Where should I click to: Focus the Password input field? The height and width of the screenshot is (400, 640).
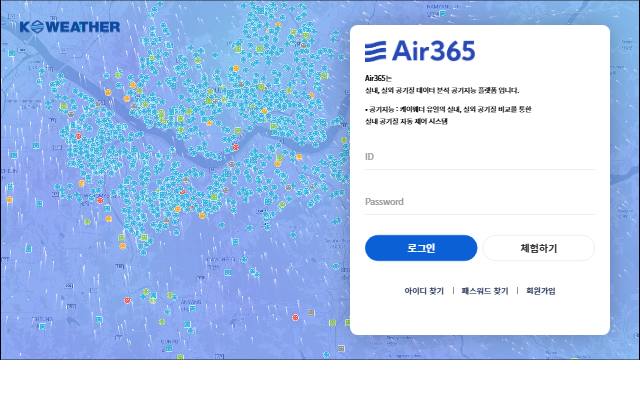tap(480, 202)
